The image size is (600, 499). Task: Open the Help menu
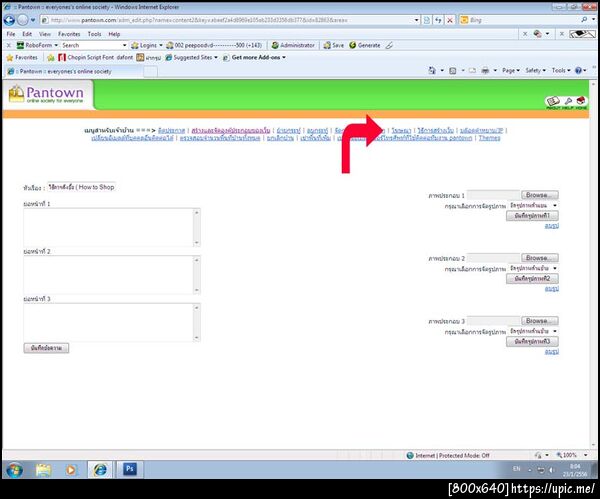114,34
